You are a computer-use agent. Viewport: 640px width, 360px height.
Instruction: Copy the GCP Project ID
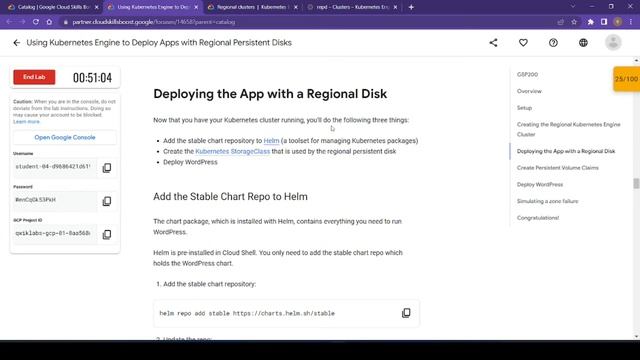107,235
